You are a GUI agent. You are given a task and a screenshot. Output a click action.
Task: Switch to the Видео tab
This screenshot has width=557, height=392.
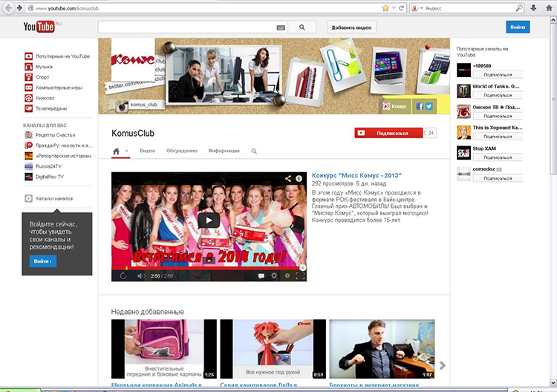pyautogui.click(x=147, y=151)
